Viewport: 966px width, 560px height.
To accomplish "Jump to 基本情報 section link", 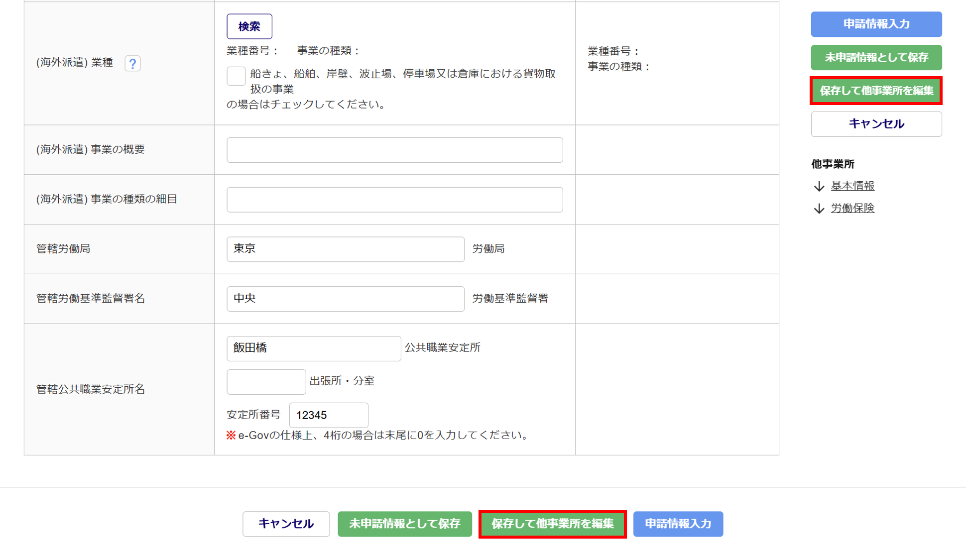I will pos(852,186).
